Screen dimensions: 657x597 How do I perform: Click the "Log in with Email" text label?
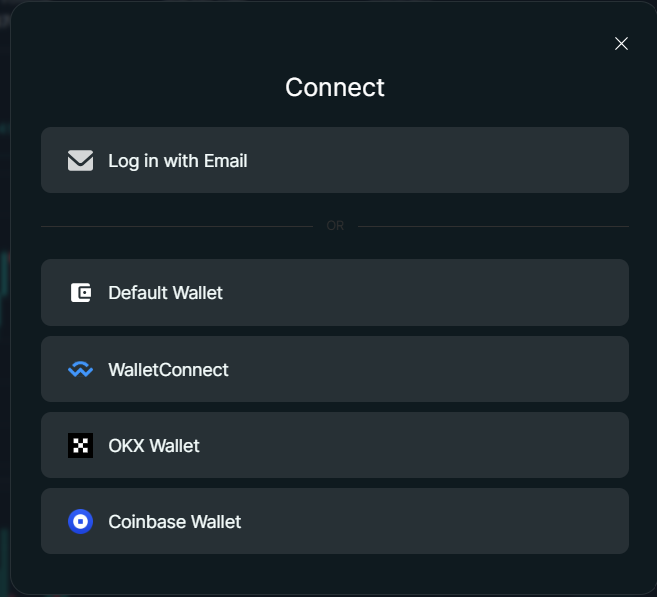click(178, 160)
